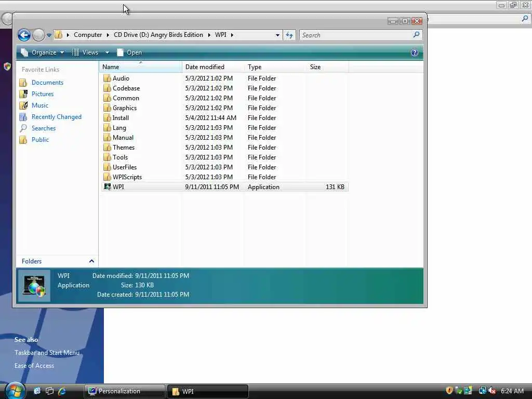Click the 6:24 AM taskbar clock

(512, 391)
